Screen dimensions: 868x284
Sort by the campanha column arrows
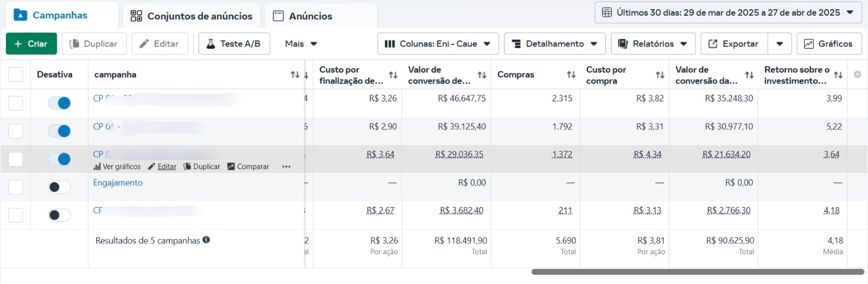295,75
